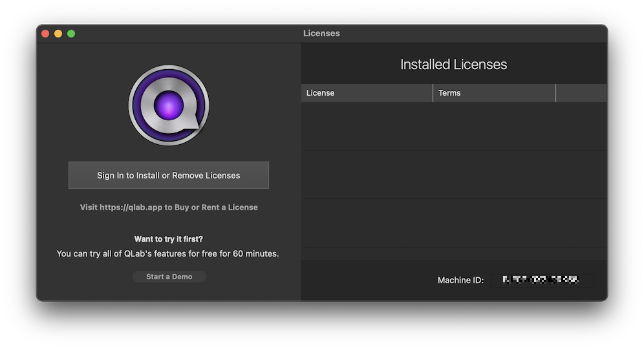Start a Demo of QLab
This screenshot has height=349, width=644.
[169, 277]
